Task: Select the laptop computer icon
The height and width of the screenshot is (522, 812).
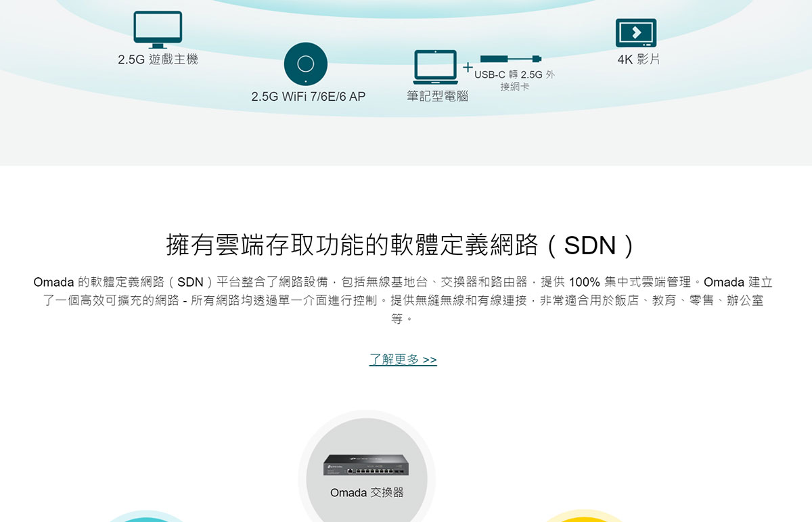Action: point(435,68)
